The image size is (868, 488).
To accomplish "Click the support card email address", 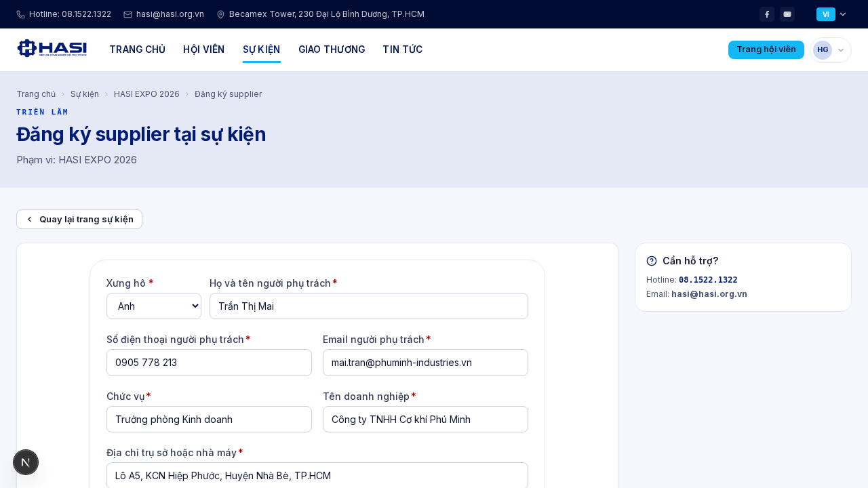I will pyautogui.click(x=709, y=294).
